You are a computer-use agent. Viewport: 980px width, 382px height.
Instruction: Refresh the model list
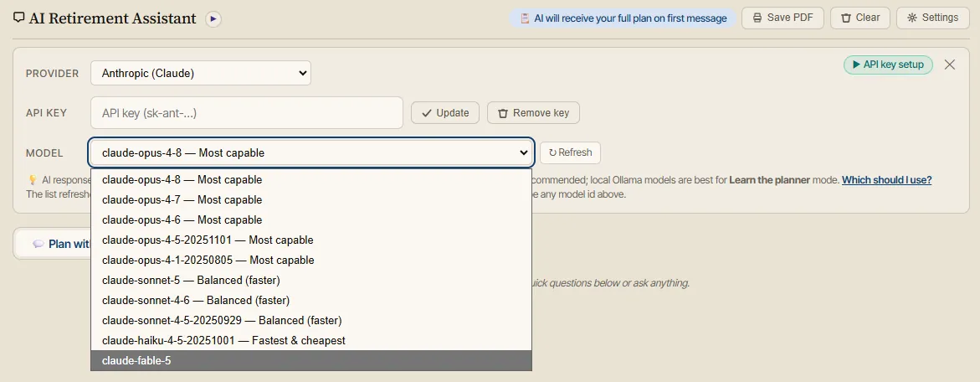tap(570, 152)
